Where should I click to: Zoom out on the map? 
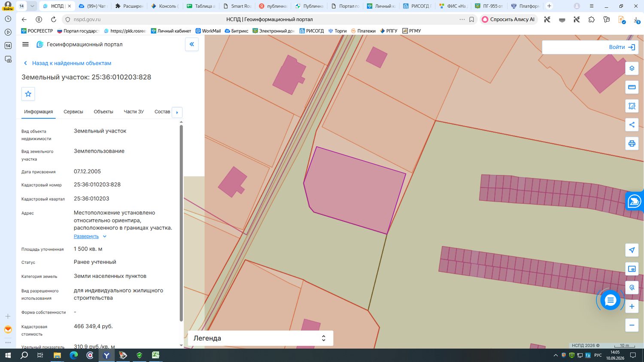pyautogui.click(x=632, y=325)
